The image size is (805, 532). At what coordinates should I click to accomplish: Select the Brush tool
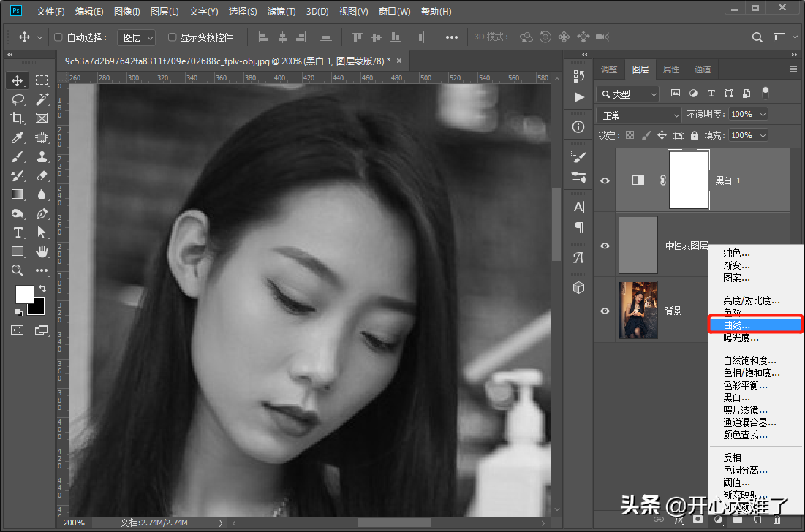(18, 156)
